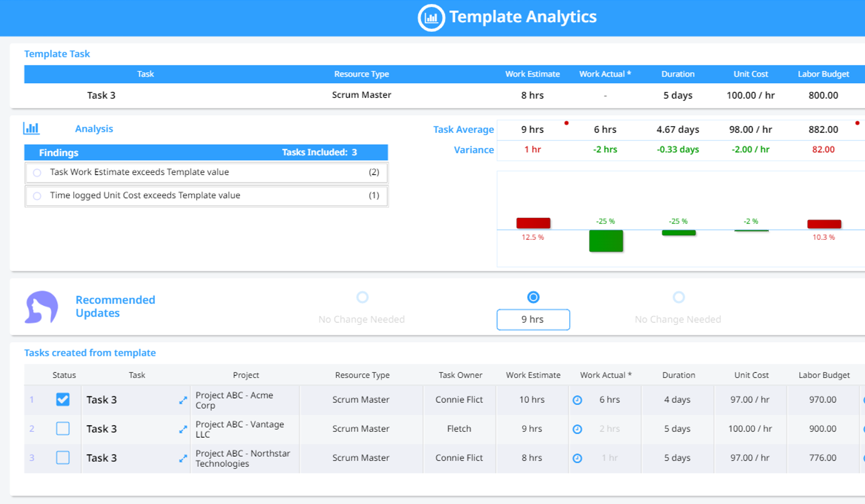Click the red dot beside the 9 hrs Task Average
865x504 pixels.
(567, 122)
